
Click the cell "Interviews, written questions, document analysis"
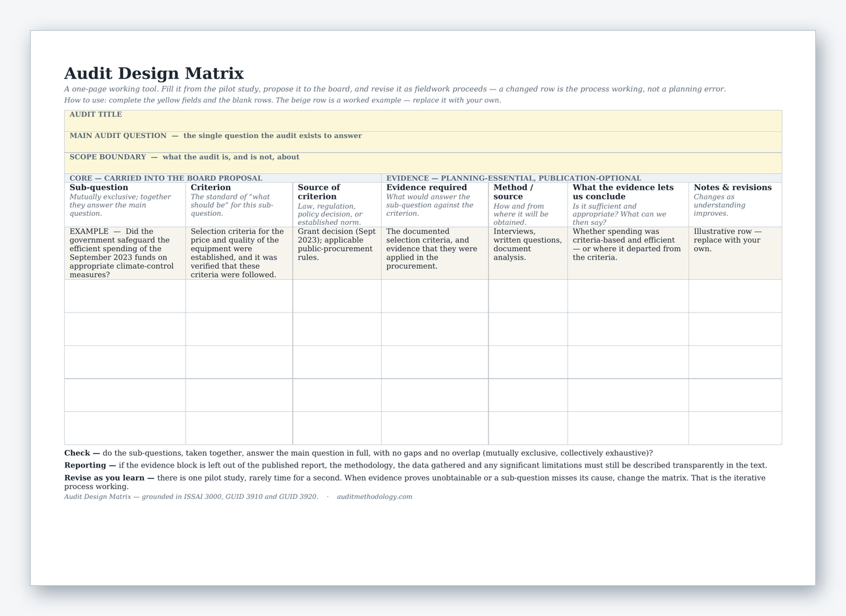[528, 253]
